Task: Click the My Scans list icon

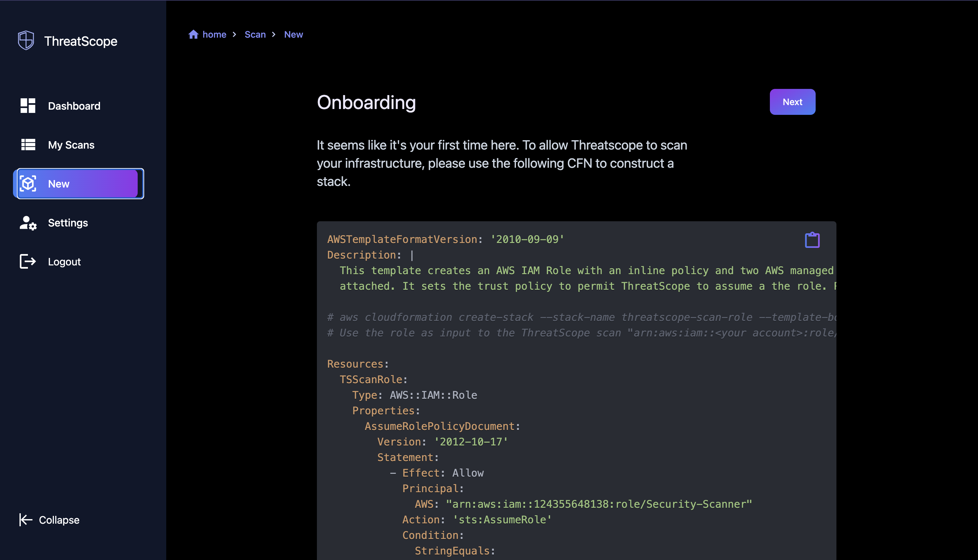Action: click(28, 145)
